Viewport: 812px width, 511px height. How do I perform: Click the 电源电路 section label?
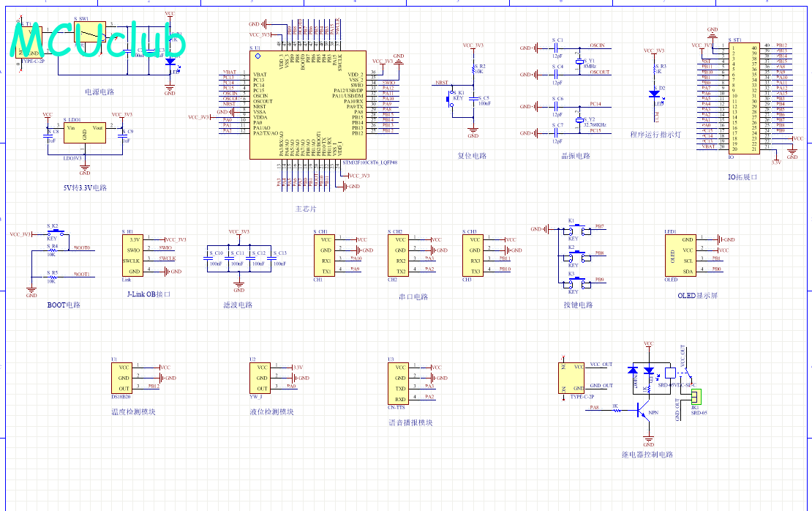[99, 92]
